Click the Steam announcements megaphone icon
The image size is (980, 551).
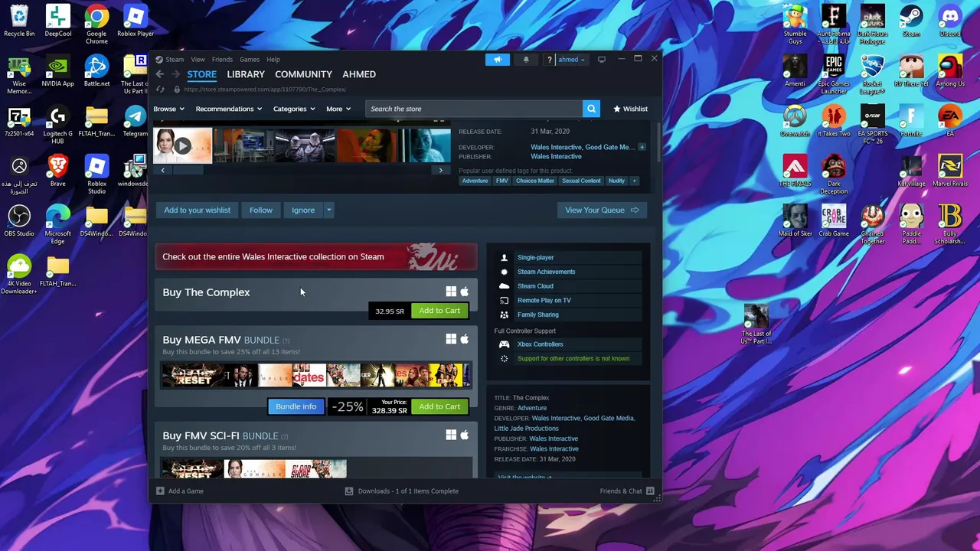[x=497, y=60]
